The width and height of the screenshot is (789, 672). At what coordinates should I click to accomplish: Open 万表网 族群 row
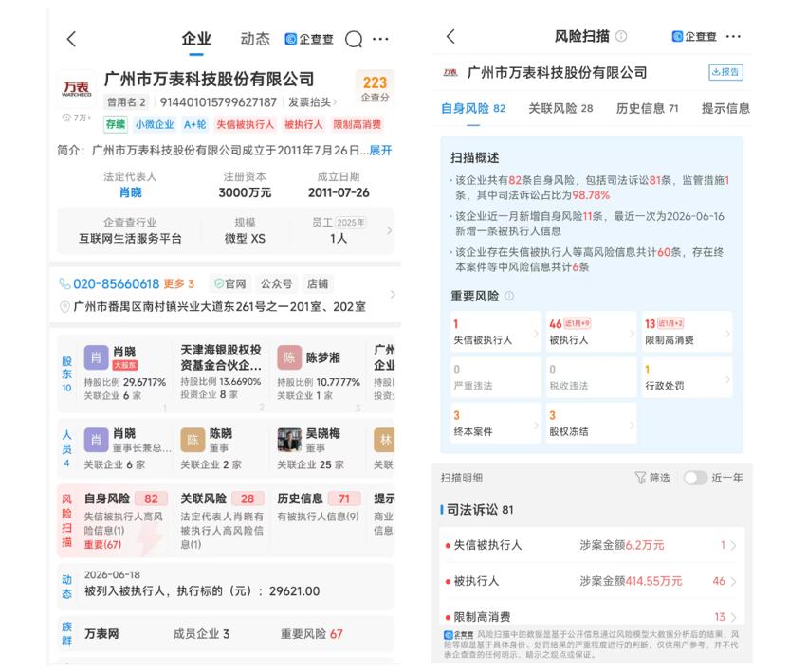(x=226, y=634)
